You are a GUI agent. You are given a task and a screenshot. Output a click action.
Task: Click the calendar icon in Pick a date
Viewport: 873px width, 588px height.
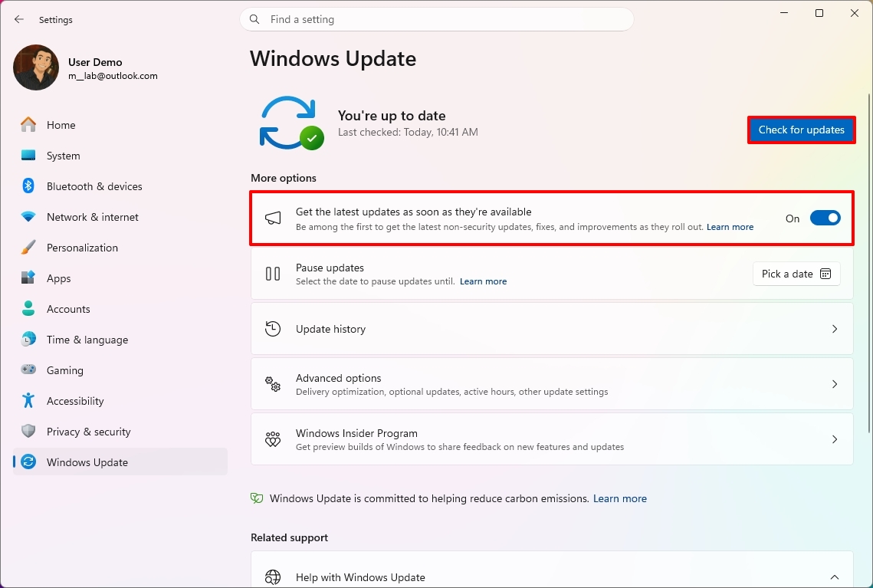click(825, 274)
